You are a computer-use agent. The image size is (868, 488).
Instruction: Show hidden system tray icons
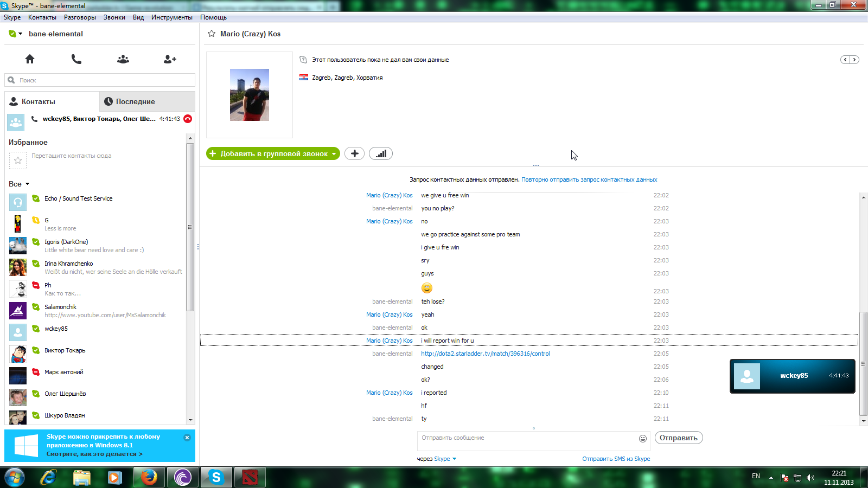point(771,478)
